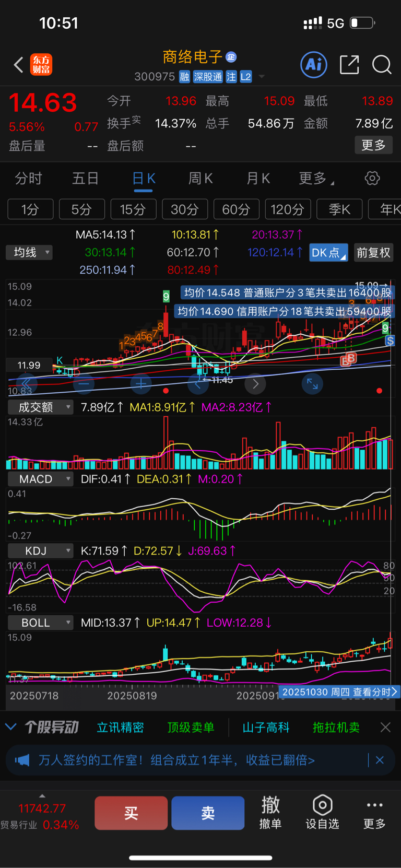
Task: Open 立讯精密 stock alert
Action: (x=120, y=728)
